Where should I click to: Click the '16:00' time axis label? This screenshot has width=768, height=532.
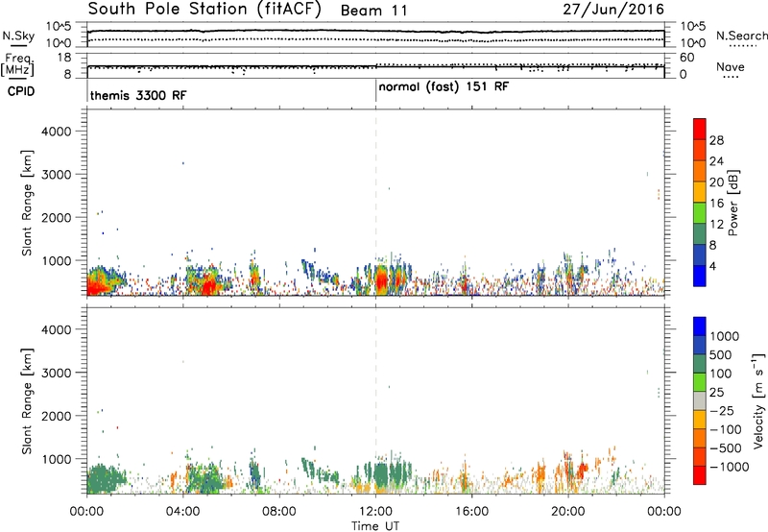pyautogui.click(x=472, y=512)
